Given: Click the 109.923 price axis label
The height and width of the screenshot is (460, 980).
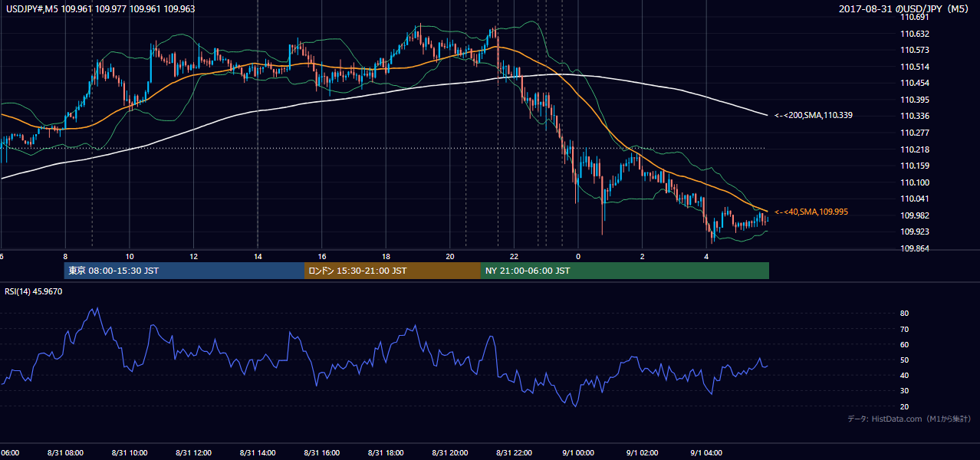Looking at the screenshot, I should tap(915, 232).
